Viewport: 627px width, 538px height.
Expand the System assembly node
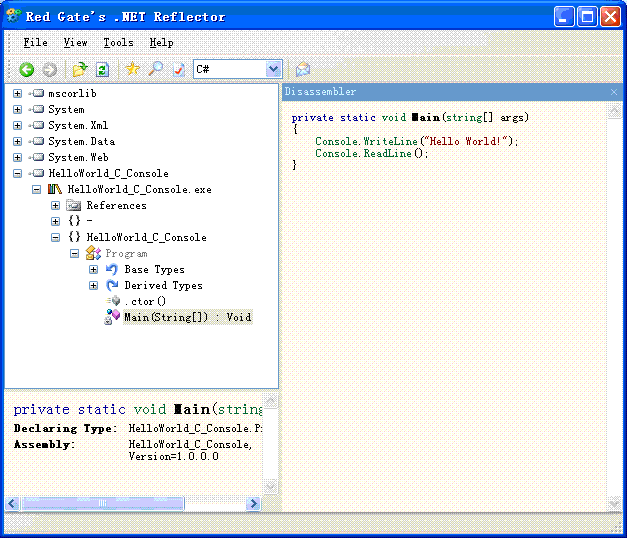[17, 109]
